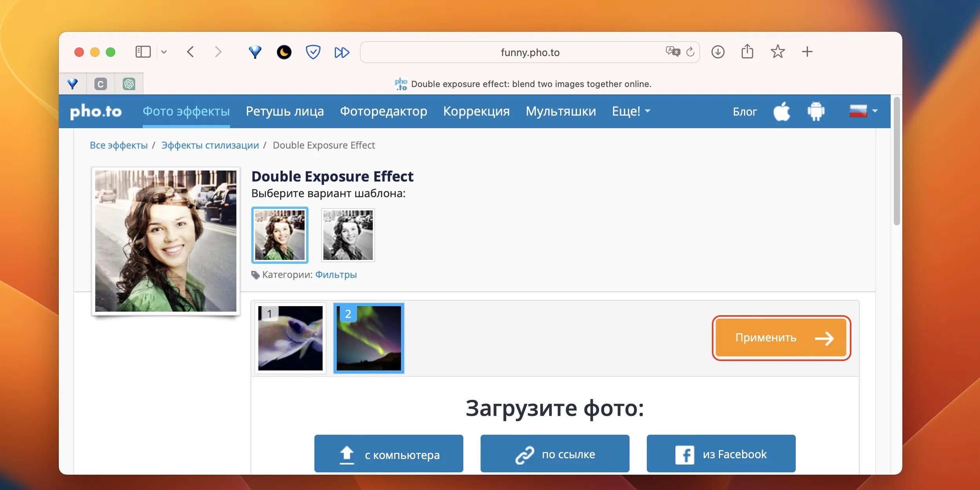Select photo slot 1 with fish image
980x490 pixels.
(290, 338)
